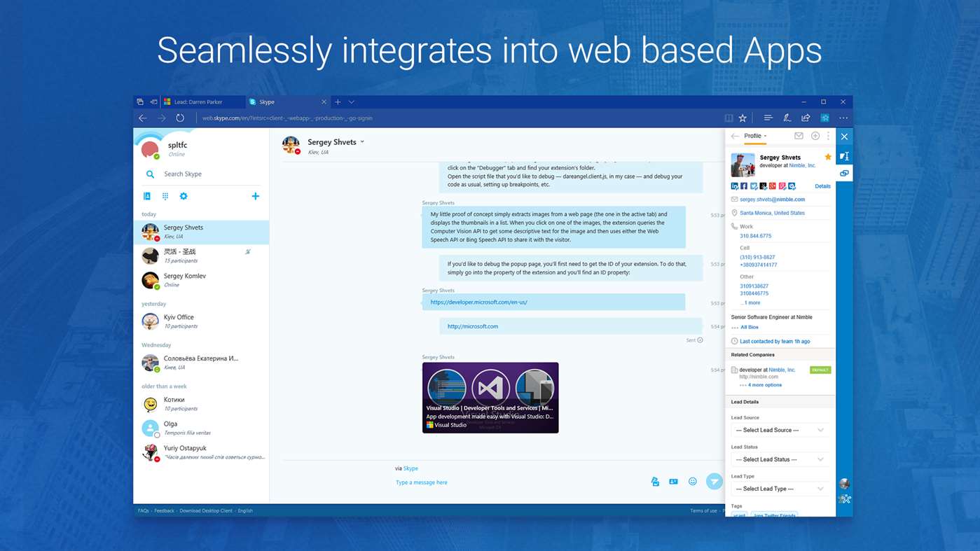Click the work phone 310.844.6775
The height and width of the screenshot is (551, 980).
[755, 236]
